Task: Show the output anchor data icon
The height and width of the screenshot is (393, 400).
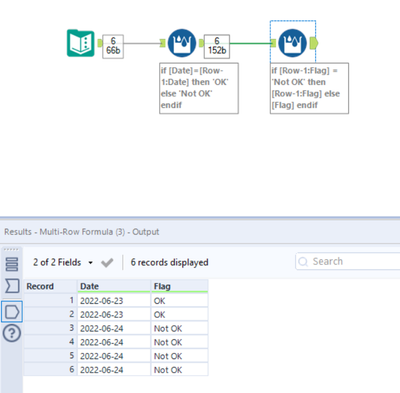Action: 12,312
